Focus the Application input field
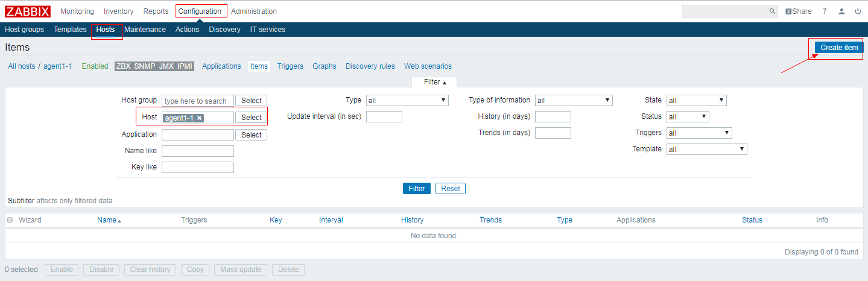 [x=198, y=135]
